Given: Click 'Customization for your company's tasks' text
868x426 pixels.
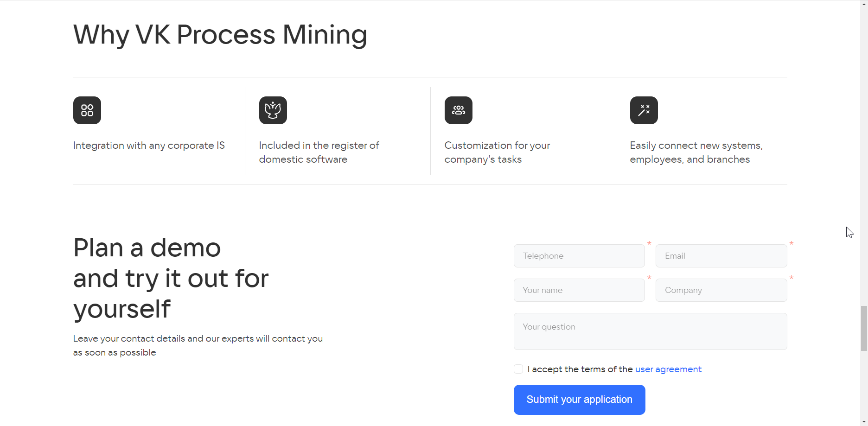Looking at the screenshot, I should pyautogui.click(x=497, y=153).
